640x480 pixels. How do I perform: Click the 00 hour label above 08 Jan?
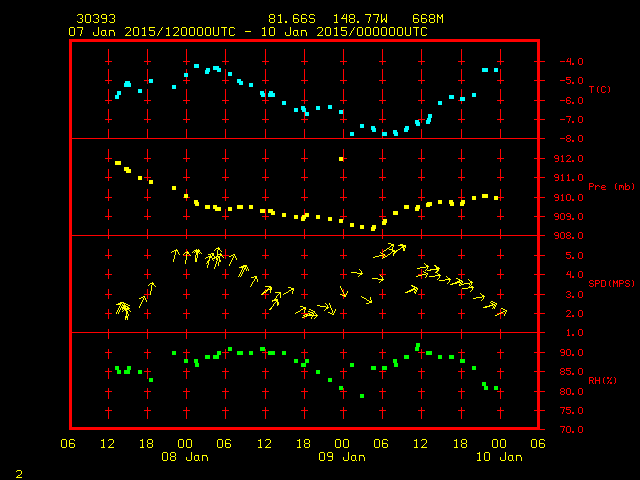(x=185, y=444)
